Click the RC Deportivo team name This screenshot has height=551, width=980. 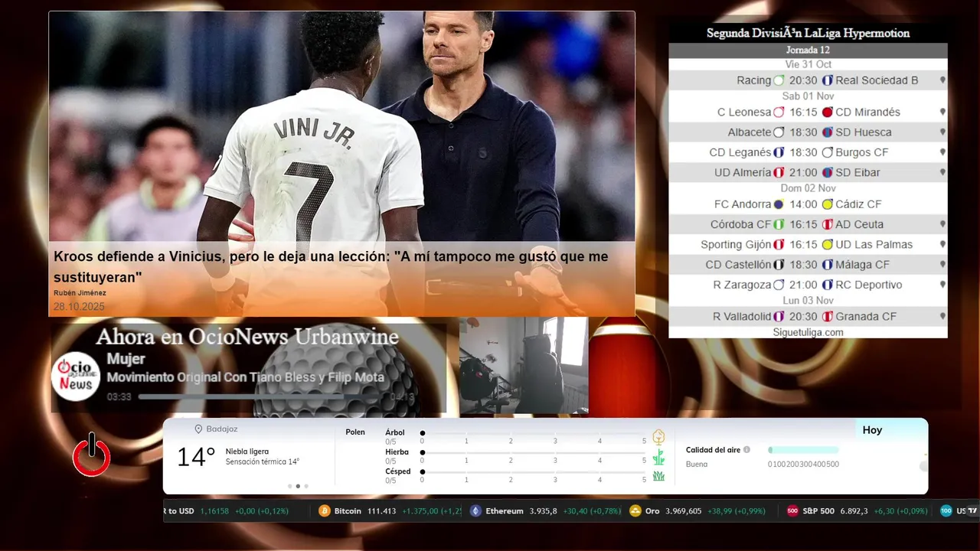(869, 285)
